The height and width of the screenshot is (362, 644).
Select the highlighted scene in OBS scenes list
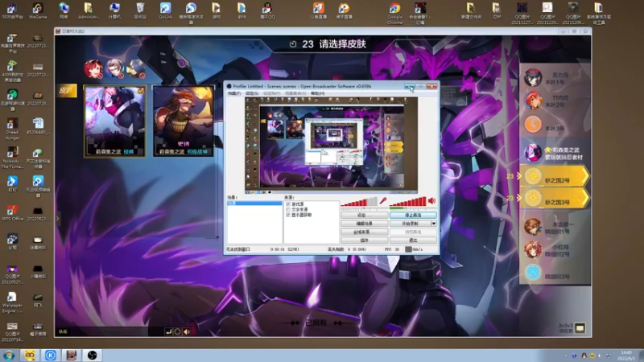[254, 204]
